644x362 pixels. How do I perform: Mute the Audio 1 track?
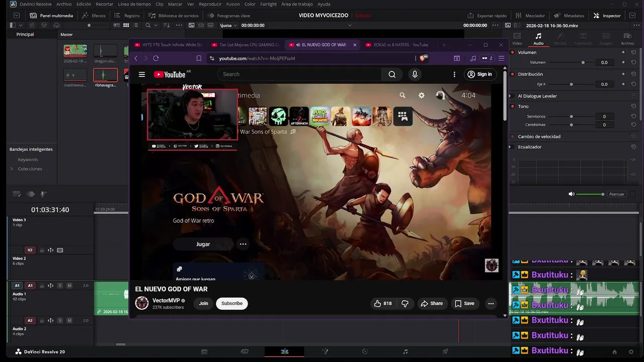(x=69, y=286)
